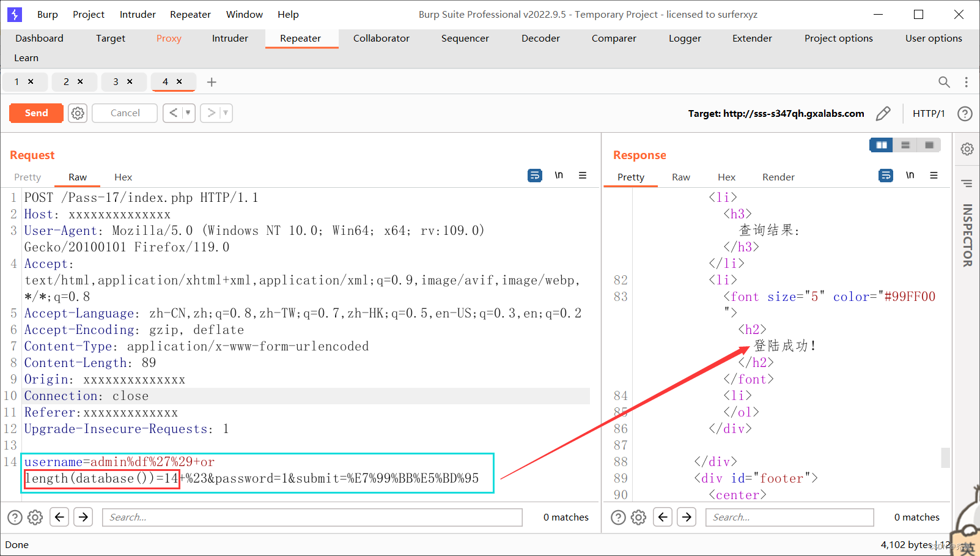
Task: Jump to next request search match
Action: (x=83, y=517)
